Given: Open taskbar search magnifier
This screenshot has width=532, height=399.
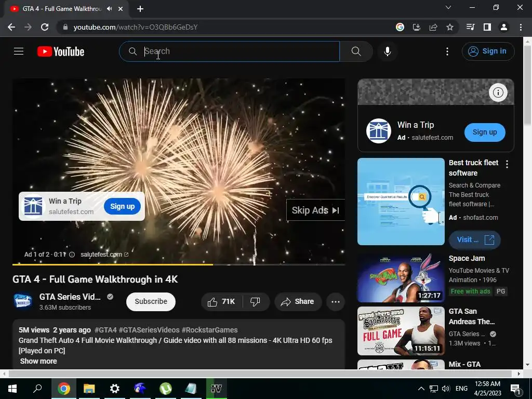Looking at the screenshot, I should pyautogui.click(x=37, y=389).
